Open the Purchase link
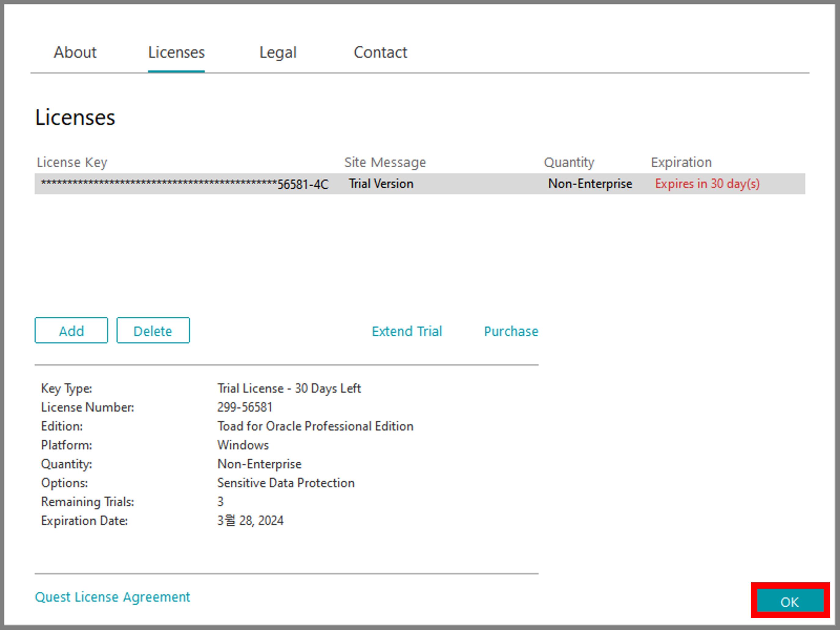Image resolution: width=840 pixels, height=630 pixels. pyautogui.click(x=511, y=331)
